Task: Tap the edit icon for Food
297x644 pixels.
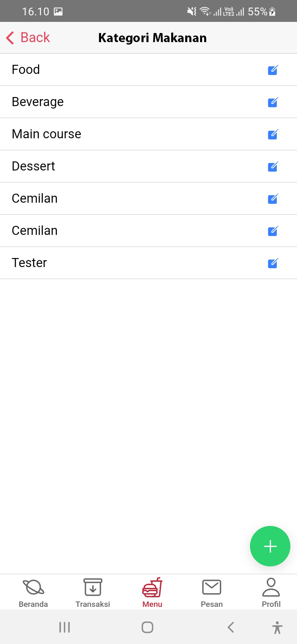Action: tap(273, 70)
